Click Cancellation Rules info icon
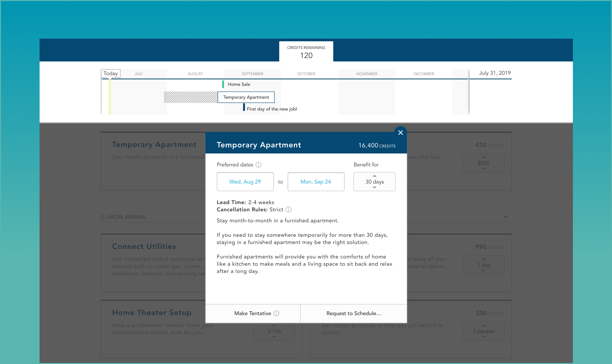612x364 pixels. (x=288, y=210)
